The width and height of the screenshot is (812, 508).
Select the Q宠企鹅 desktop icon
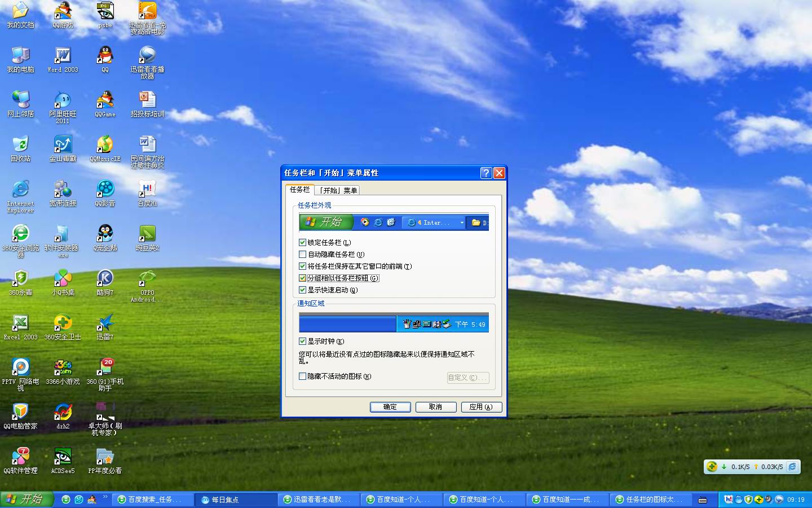[105, 238]
